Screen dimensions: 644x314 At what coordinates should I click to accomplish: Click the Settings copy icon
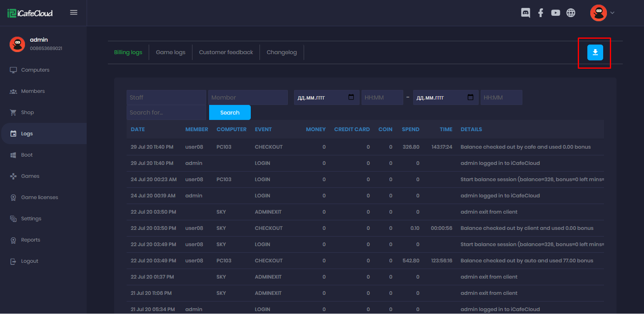[13, 219]
